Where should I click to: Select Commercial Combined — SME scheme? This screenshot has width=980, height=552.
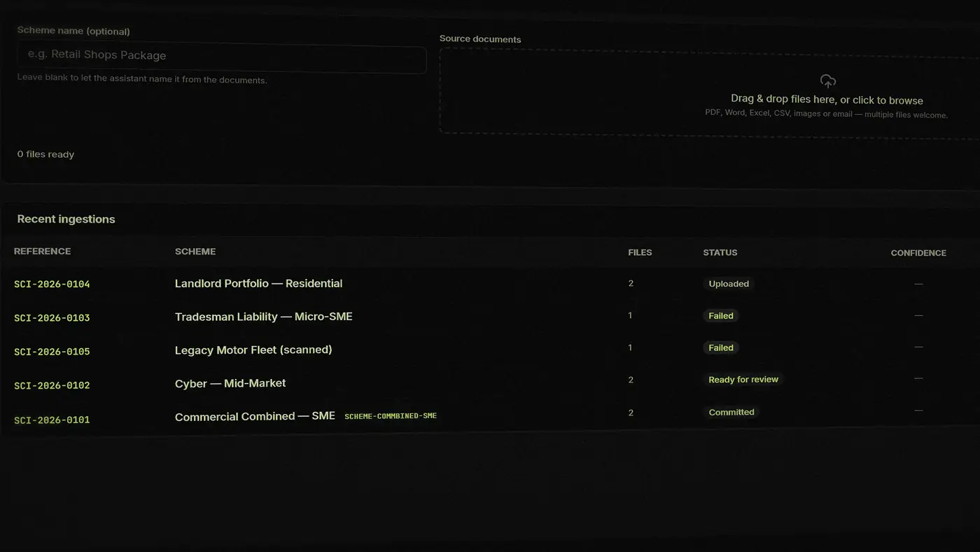pyautogui.click(x=255, y=416)
